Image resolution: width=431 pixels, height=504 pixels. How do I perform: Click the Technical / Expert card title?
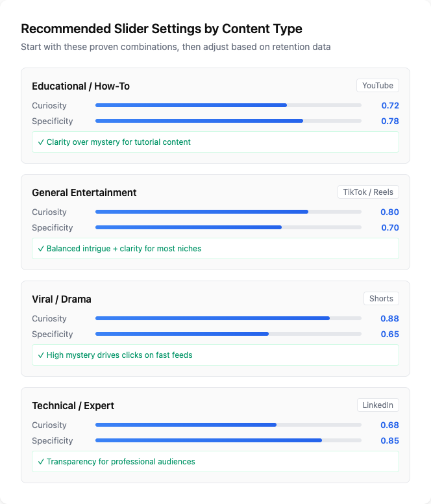click(x=73, y=406)
